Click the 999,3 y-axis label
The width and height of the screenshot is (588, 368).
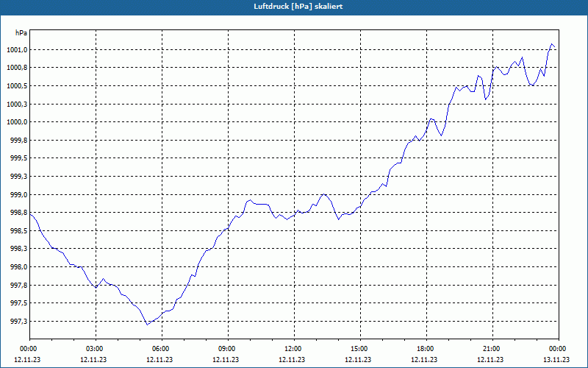click(x=19, y=177)
